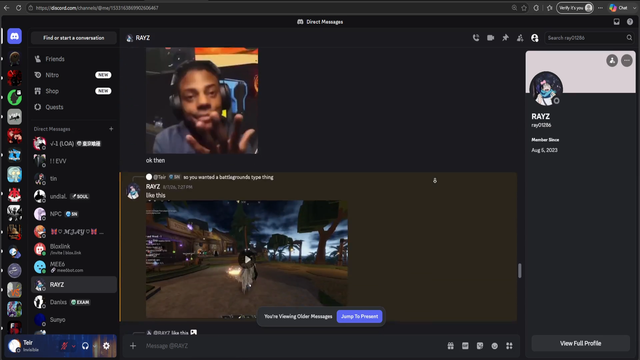Open pinned messages in the RAYZ chat
640x360 pixels.
(505, 38)
